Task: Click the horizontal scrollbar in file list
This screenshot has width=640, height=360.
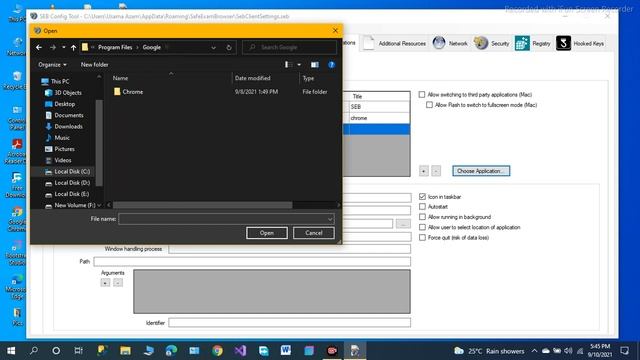Action: click(203, 204)
